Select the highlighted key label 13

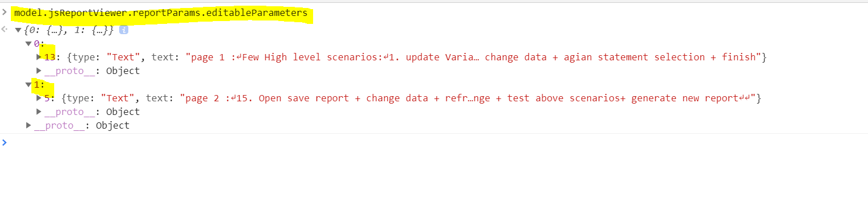point(49,57)
